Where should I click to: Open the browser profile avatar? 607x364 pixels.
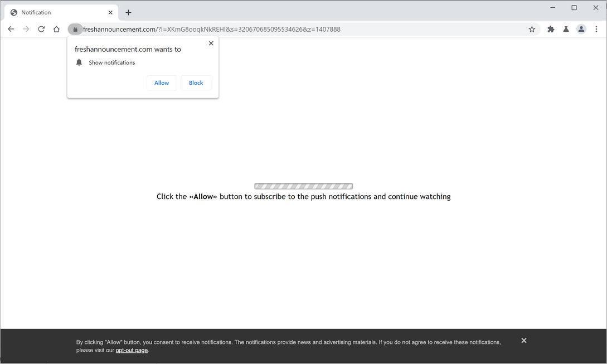point(581,28)
